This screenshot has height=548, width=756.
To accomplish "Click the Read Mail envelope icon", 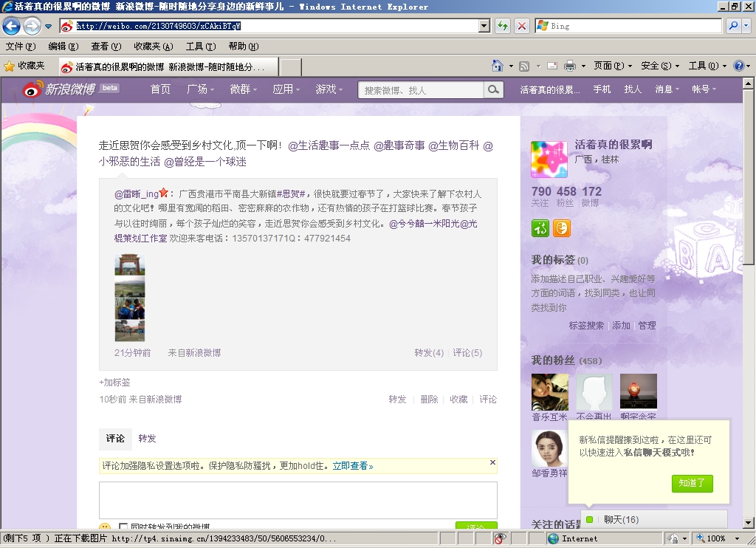I will pos(551,66).
